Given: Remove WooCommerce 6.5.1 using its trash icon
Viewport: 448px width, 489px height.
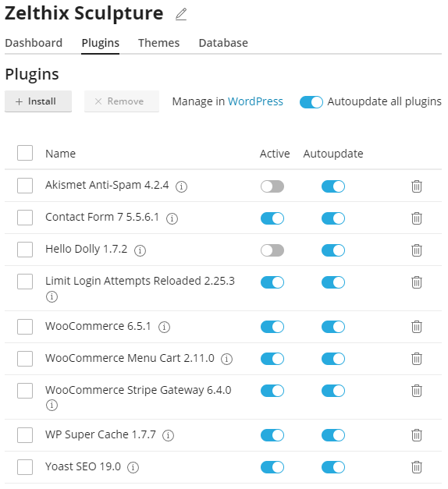Looking at the screenshot, I should [x=417, y=327].
